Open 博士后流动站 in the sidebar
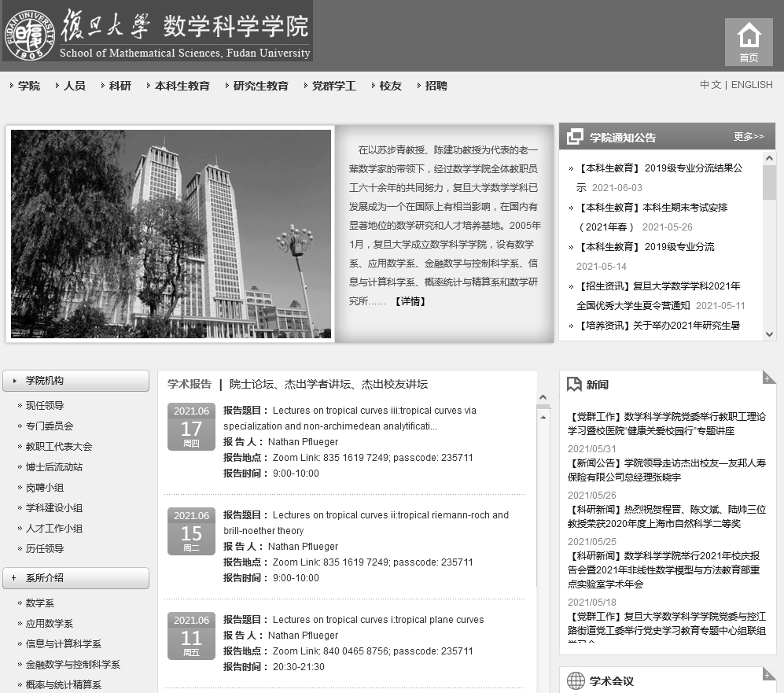Screen dimensions: 784x693 point(54,467)
